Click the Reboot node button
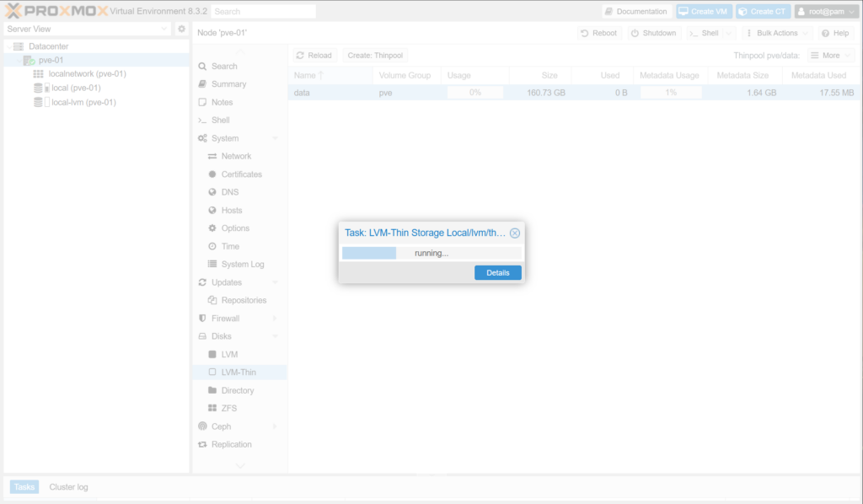The width and height of the screenshot is (863, 504). pos(598,33)
